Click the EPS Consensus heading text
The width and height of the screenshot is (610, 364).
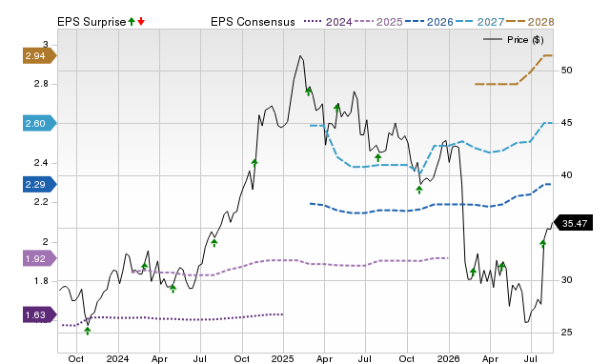point(253,22)
